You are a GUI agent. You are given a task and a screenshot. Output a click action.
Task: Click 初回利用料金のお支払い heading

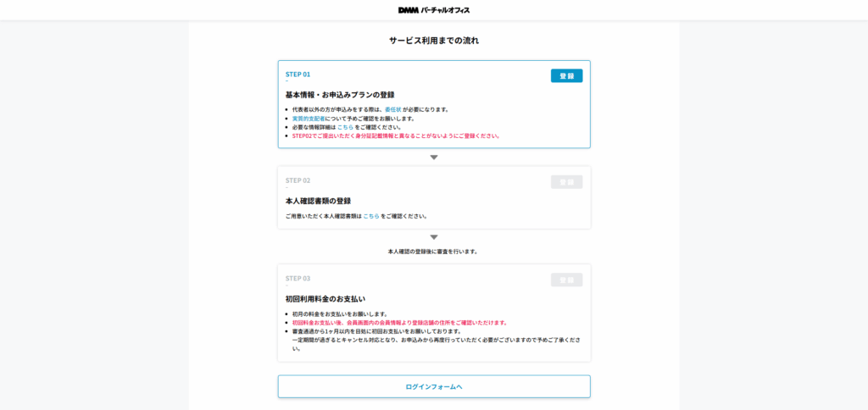click(x=325, y=299)
